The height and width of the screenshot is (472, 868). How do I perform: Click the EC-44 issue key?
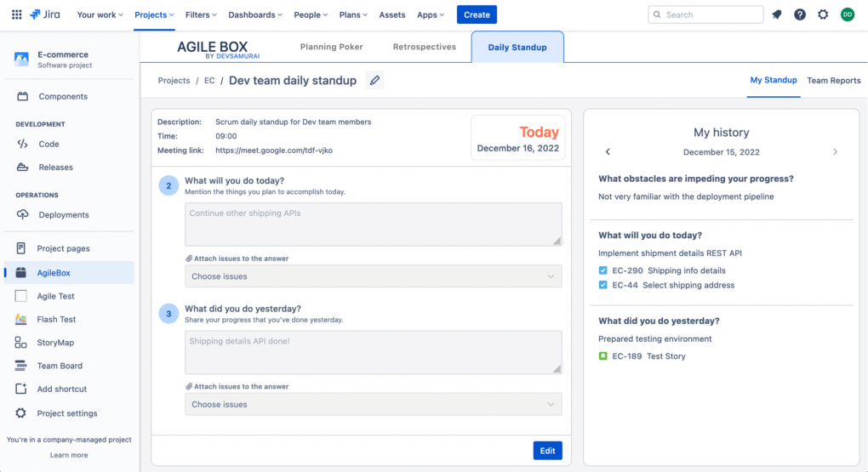(x=625, y=285)
